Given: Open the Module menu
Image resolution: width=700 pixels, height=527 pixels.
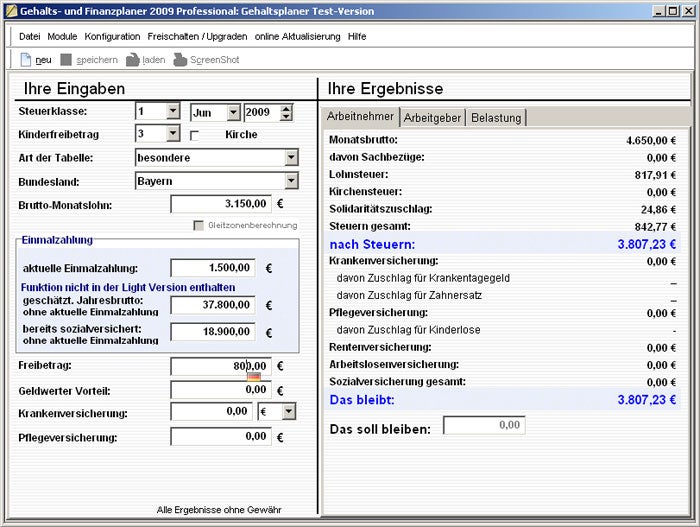Looking at the screenshot, I should pyautogui.click(x=62, y=37).
